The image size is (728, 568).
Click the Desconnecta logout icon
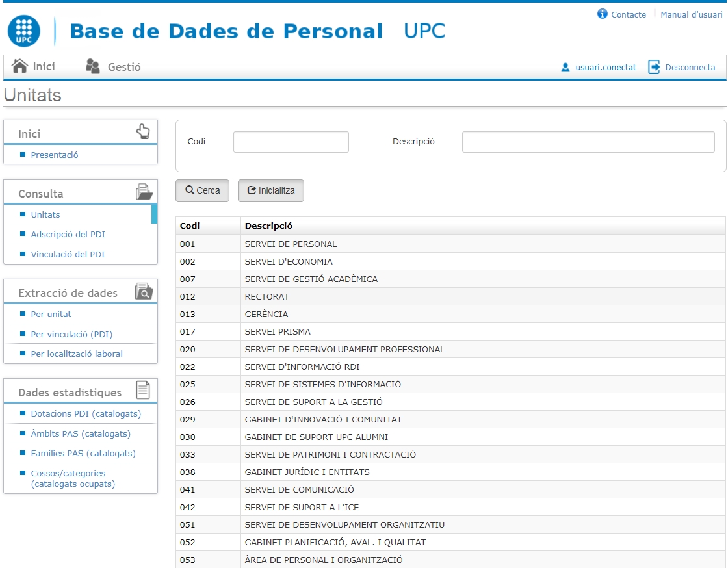pos(655,67)
